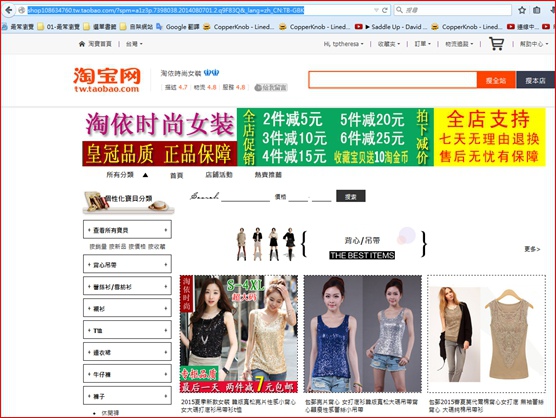Sort items by 按價格
The height and width of the screenshot is (418, 556).
pos(137,246)
